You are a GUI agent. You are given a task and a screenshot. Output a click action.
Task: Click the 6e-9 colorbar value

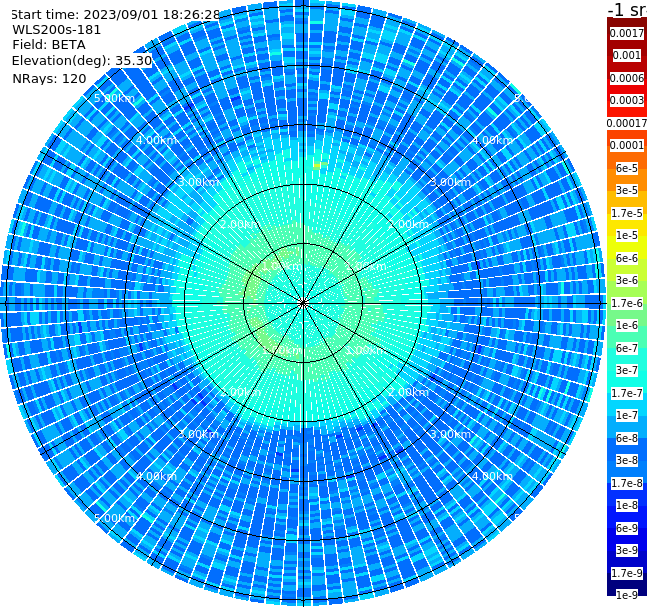(627, 528)
